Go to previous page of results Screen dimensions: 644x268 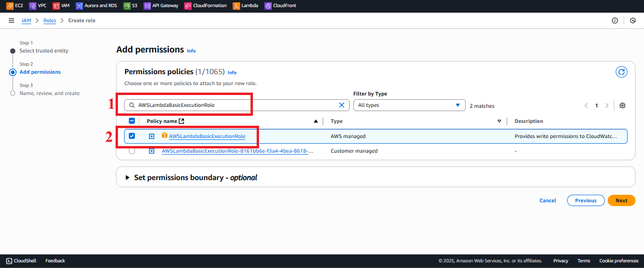click(x=586, y=105)
